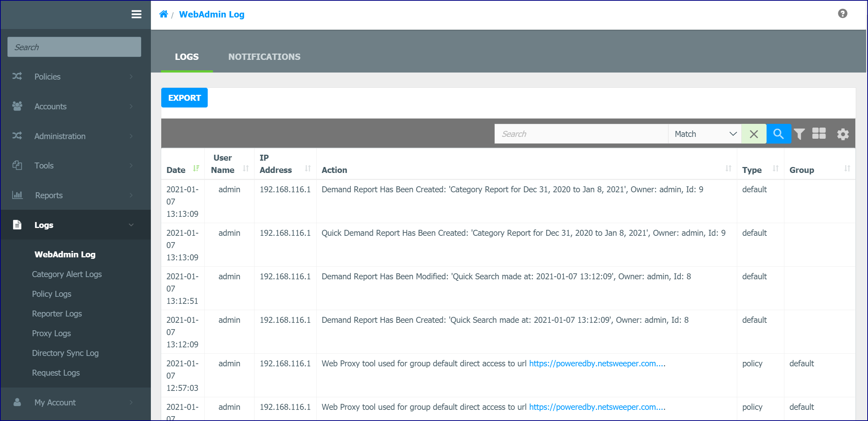Click the EXPORT button
Screen dimensions: 868x421
(x=184, y=97)
